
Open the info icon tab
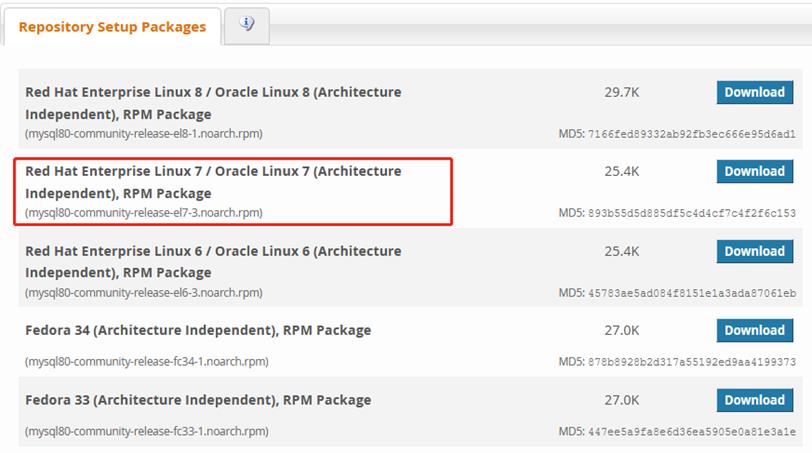pos(246,26)
